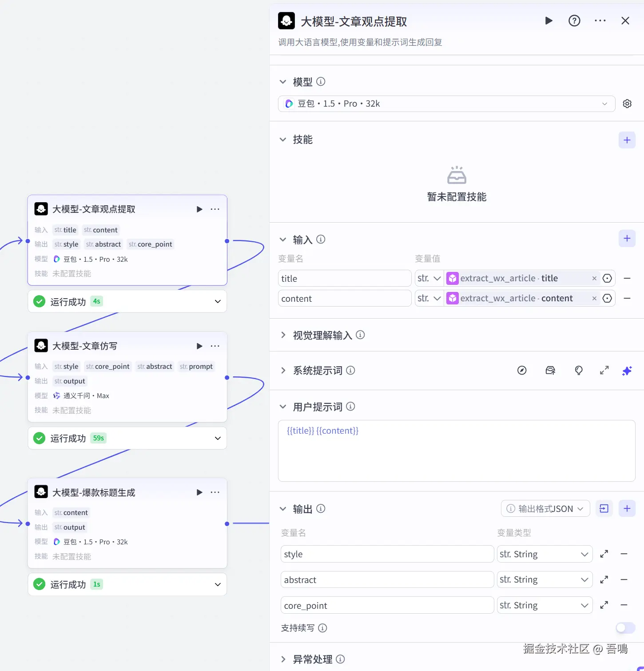Viewport: 644px width, 671px height.
Task: Expand 运行成功 59s result
Action: pos(218,438)
